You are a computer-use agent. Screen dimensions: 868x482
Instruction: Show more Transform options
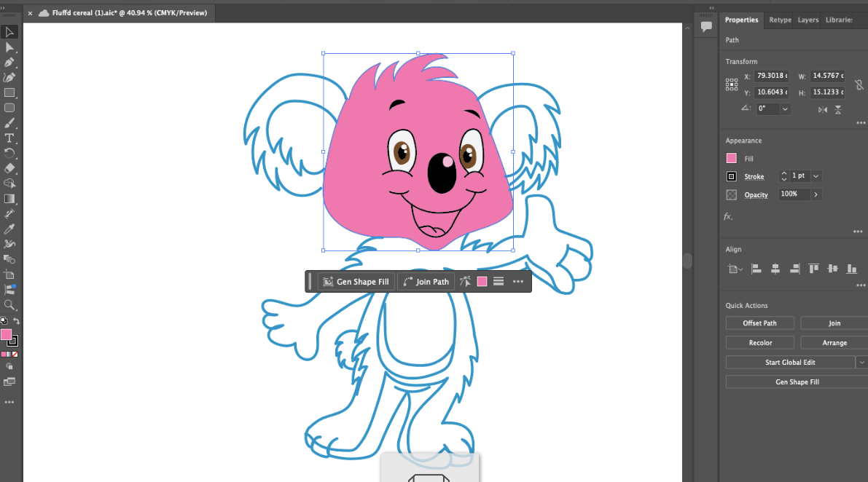tap(861, 123)
